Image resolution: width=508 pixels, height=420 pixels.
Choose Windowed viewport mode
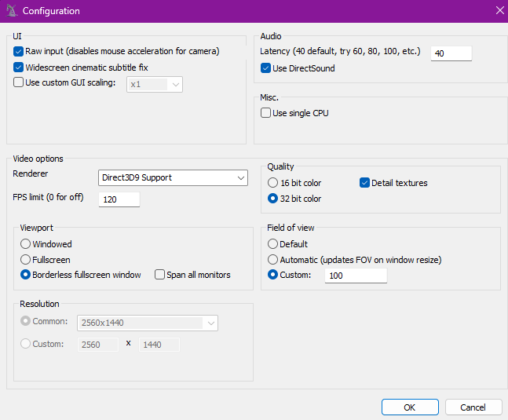(x=26, y=244)
